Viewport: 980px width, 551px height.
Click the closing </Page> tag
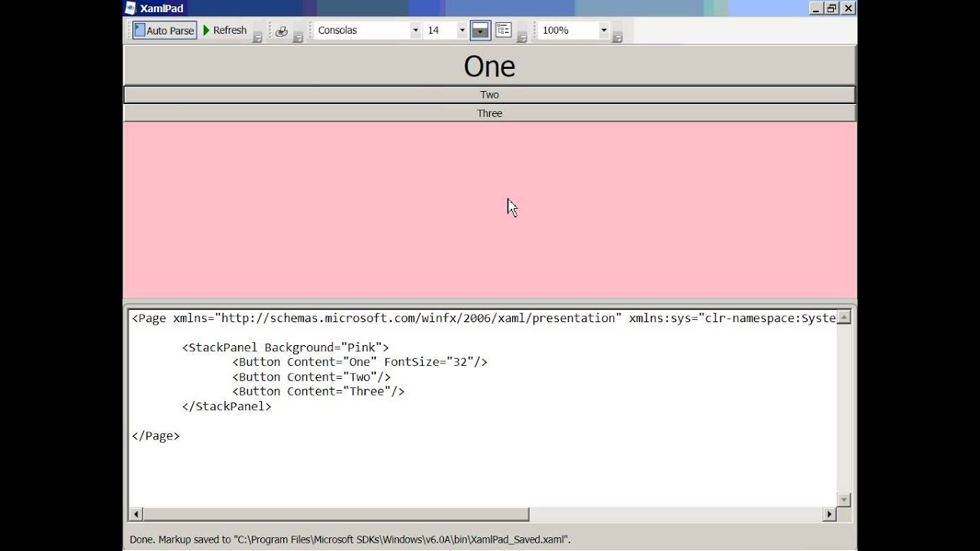[155, 436]
